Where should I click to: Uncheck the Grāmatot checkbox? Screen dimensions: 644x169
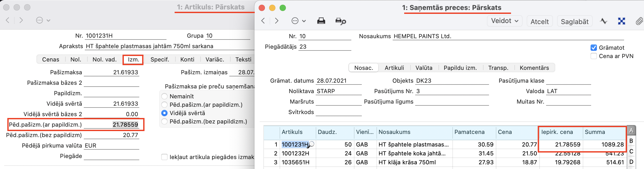tap(594, 48)
